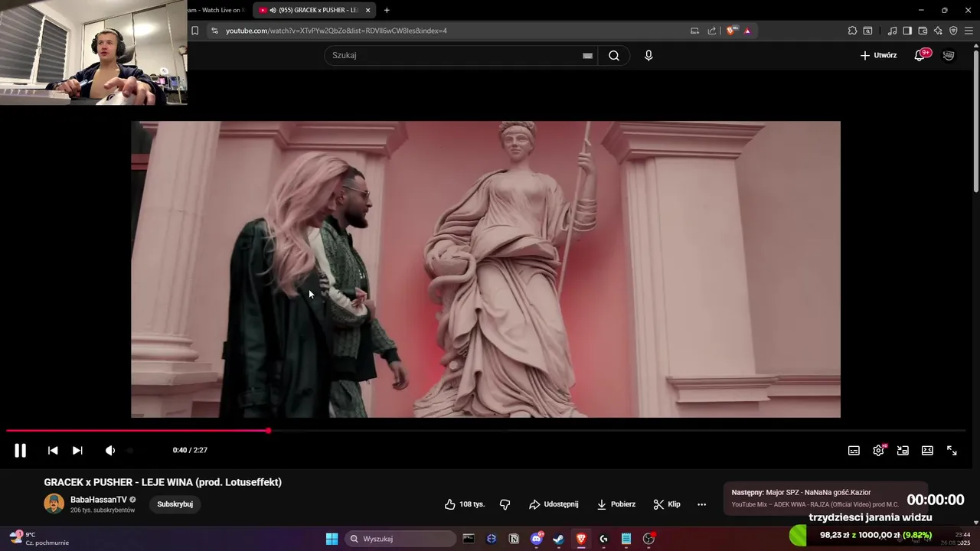Open OBS Studio from the taskbar
980x551 pixels.
[x=649, y=539]
